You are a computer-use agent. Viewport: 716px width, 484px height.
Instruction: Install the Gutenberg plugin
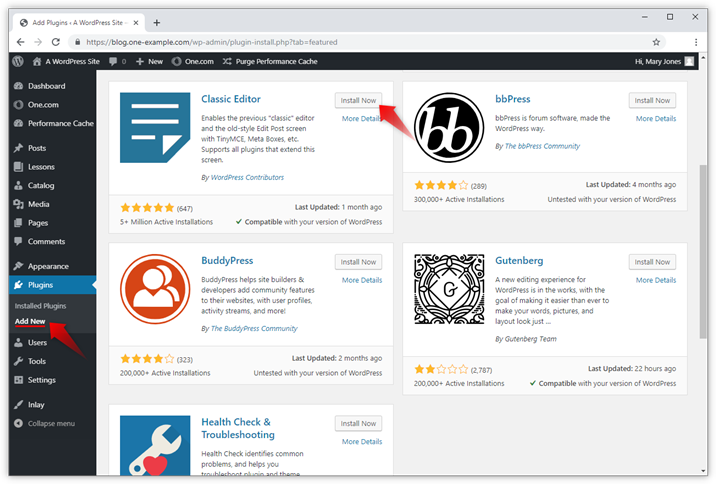652,262
